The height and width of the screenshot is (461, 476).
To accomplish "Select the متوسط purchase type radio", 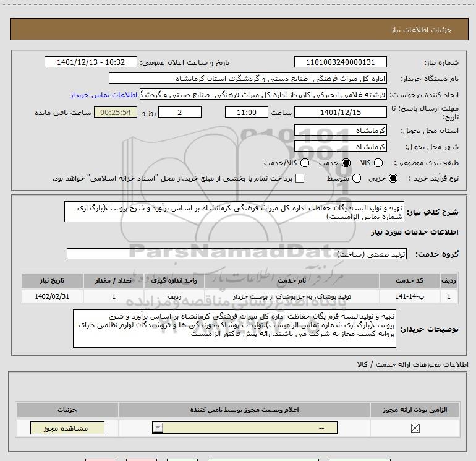I will coord(357,178).
